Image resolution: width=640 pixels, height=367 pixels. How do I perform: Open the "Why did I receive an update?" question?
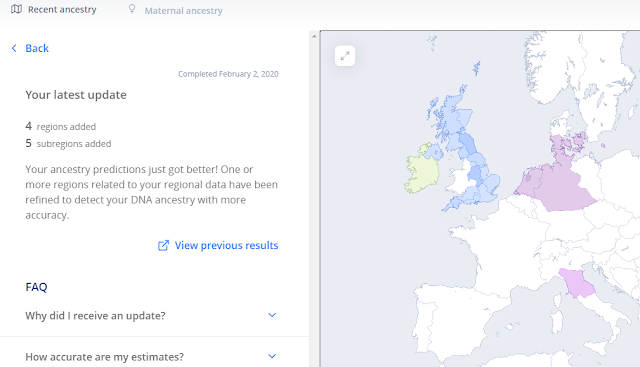(151, 316)
